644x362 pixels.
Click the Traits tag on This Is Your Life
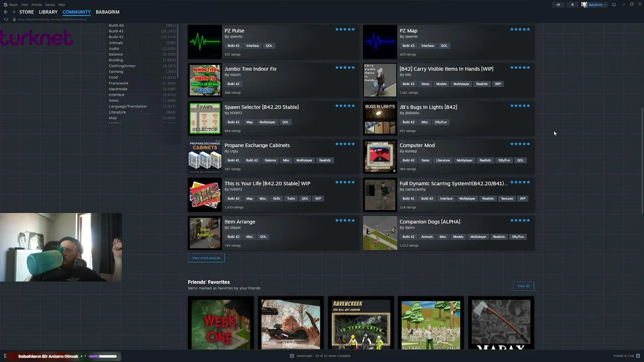tap(291, 199)
